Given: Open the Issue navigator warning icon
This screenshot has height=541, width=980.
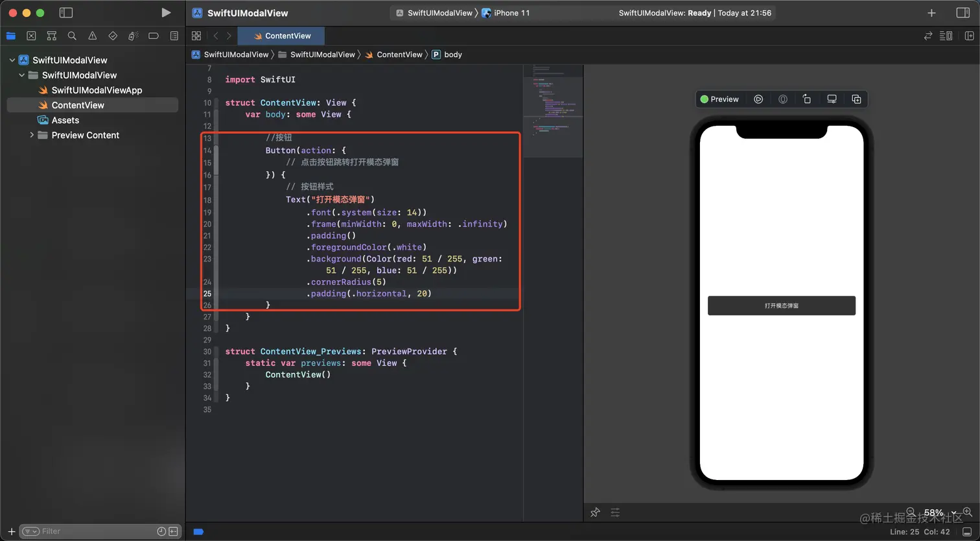Looking at the screenshot, I should (x=92, y=36).
